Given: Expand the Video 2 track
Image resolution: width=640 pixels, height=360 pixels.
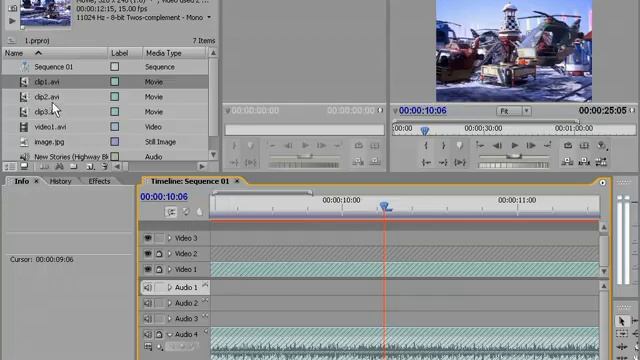Looking at the screenshot, I should (170, 253).
